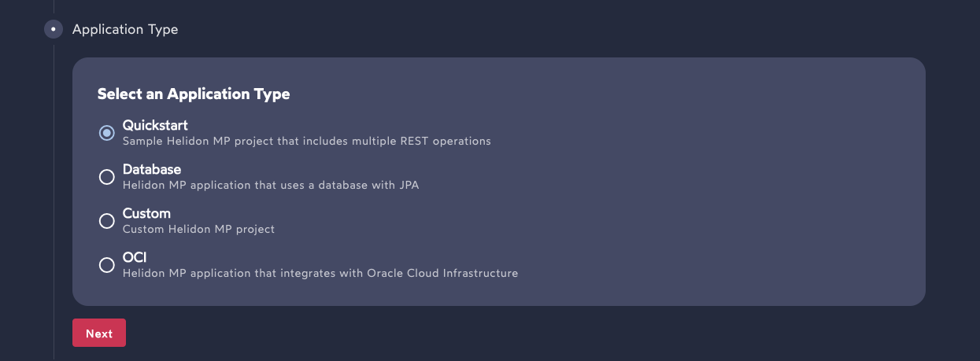Click the 'Custom Helidon MP project' description

pos(198,230)
